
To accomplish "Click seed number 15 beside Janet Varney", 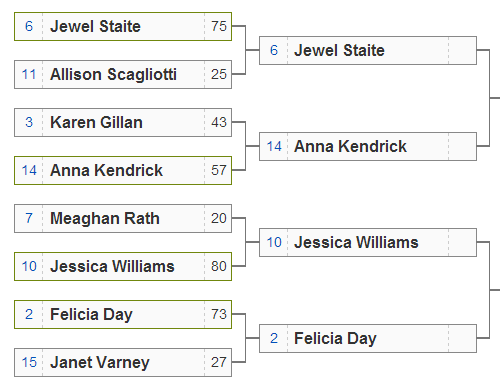I will point(29,362).
